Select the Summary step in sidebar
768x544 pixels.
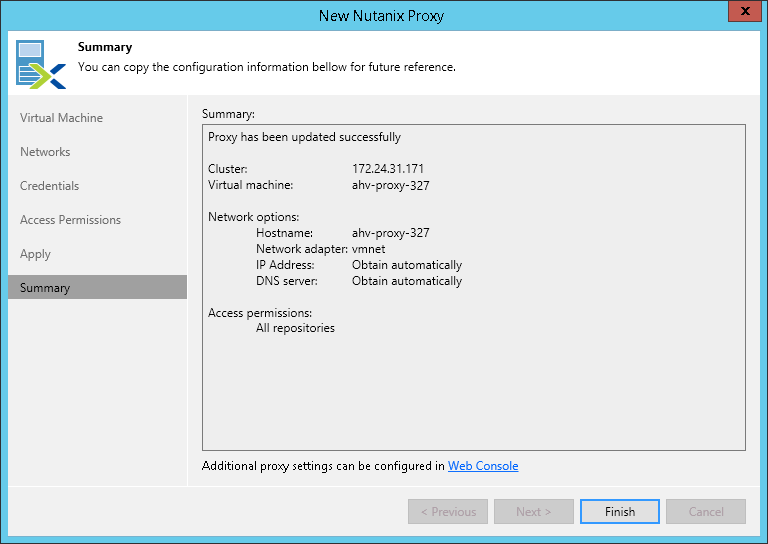97,287
